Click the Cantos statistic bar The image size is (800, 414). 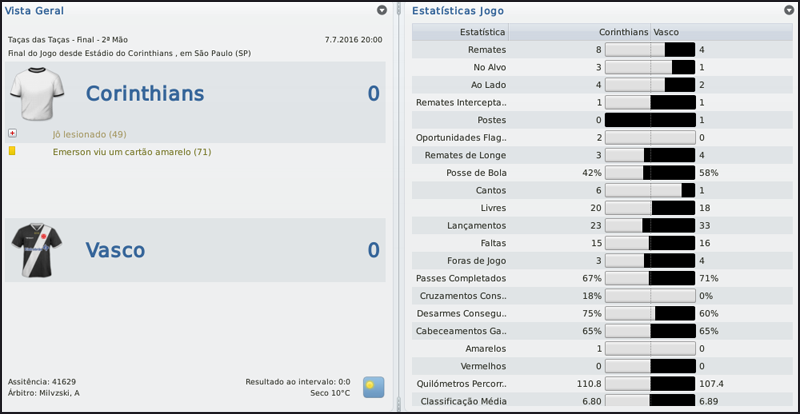(650, 190)
